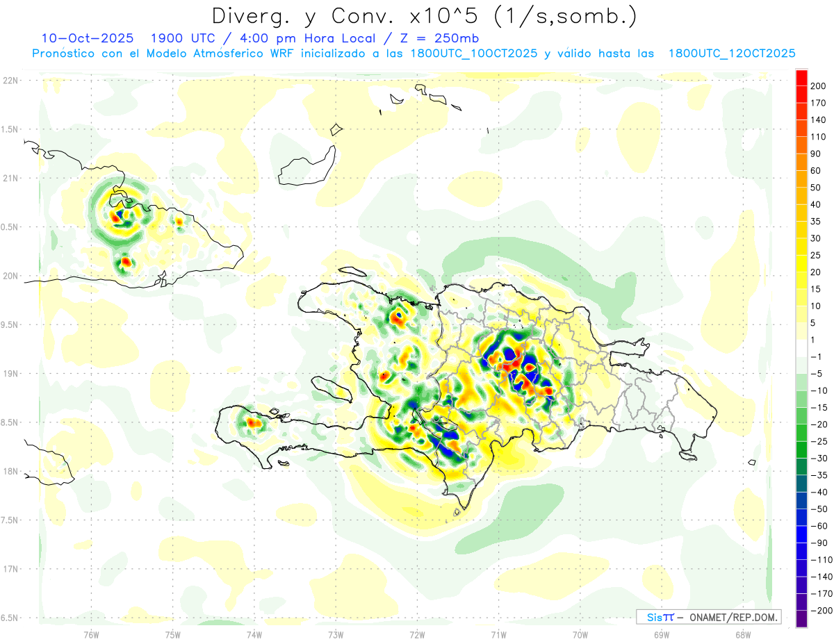Image resolution: width=834 pixels, height=644 pixels.
Task: Click the '69W' longitude label
Action: coord(662,634)
